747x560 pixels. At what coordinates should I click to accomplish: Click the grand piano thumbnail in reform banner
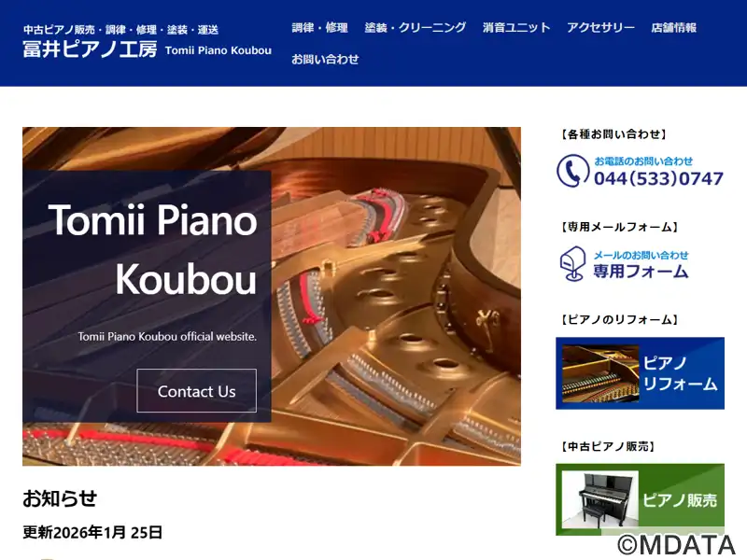click(x=600, y=373)
